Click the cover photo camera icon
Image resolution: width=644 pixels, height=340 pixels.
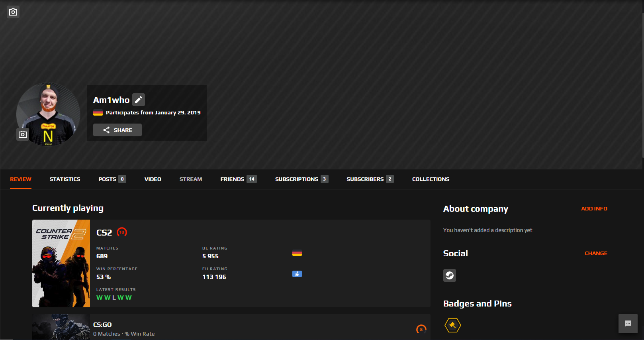coord(13,12)
